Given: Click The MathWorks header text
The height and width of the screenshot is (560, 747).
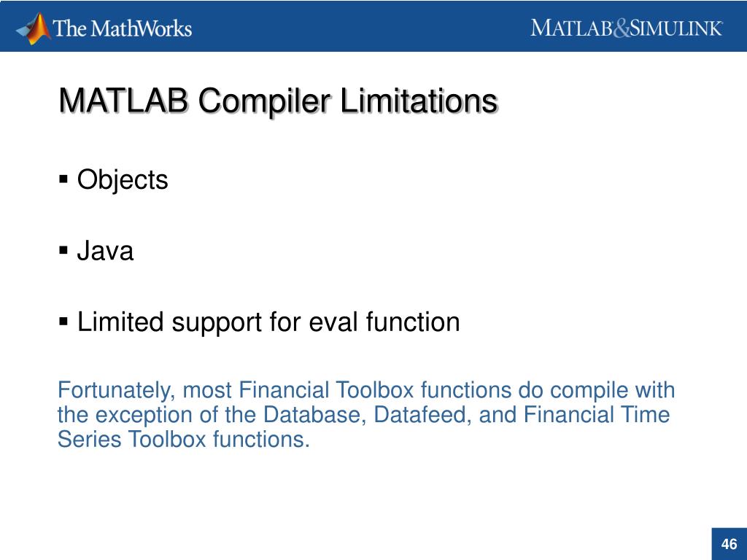Looking at the screenshot, I should [x=123, y=28].
